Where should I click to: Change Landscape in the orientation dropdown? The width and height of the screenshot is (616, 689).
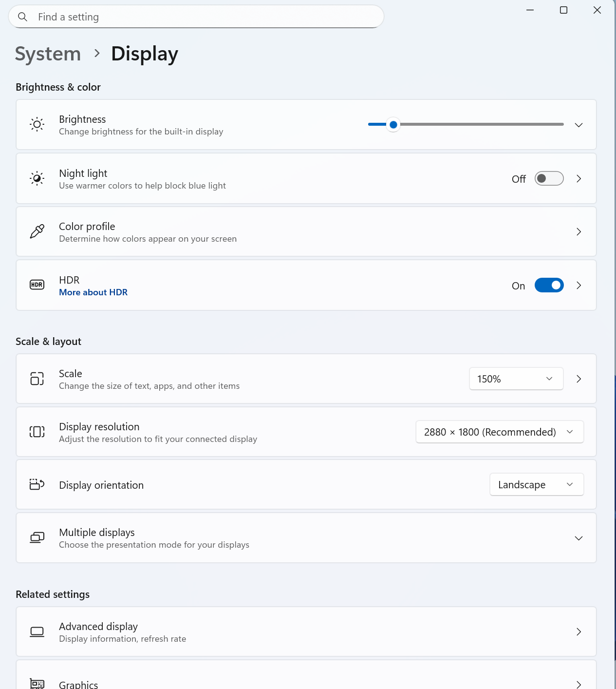click(x=536, y=484)
